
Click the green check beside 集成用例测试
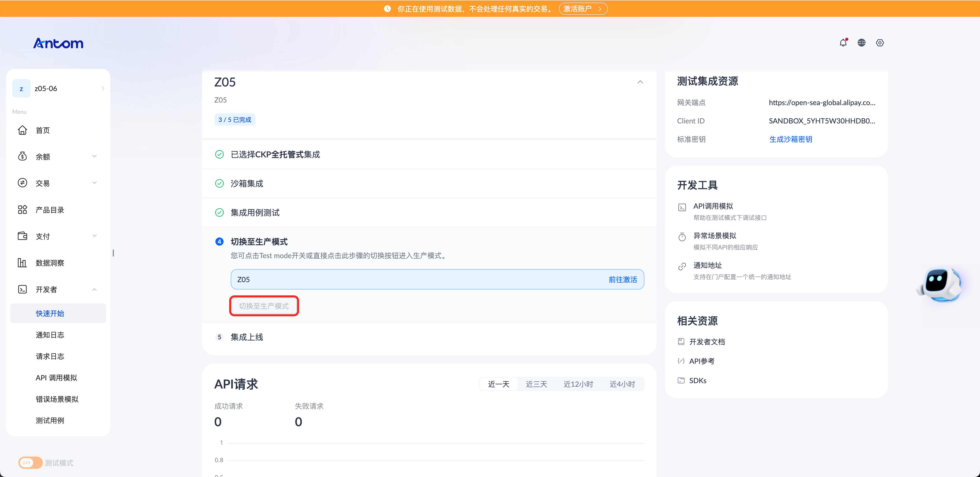click(x=219, y=212)
